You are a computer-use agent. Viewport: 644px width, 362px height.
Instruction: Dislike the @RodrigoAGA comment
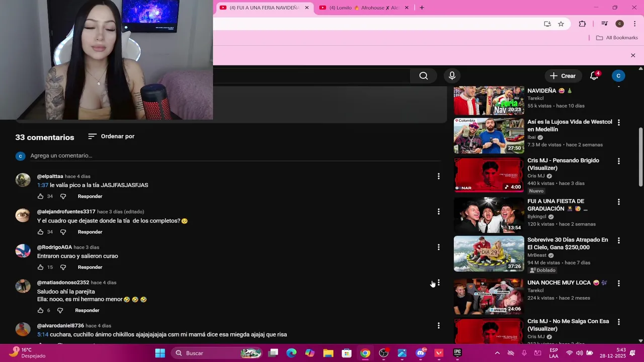pyautogui.click(x=63, y=267)
